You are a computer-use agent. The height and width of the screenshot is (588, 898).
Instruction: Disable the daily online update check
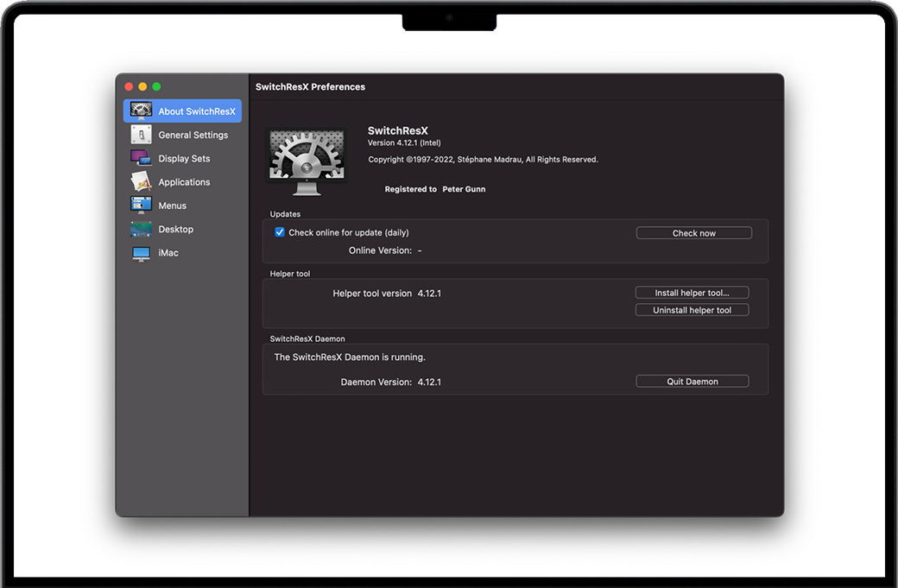[280, 232]
